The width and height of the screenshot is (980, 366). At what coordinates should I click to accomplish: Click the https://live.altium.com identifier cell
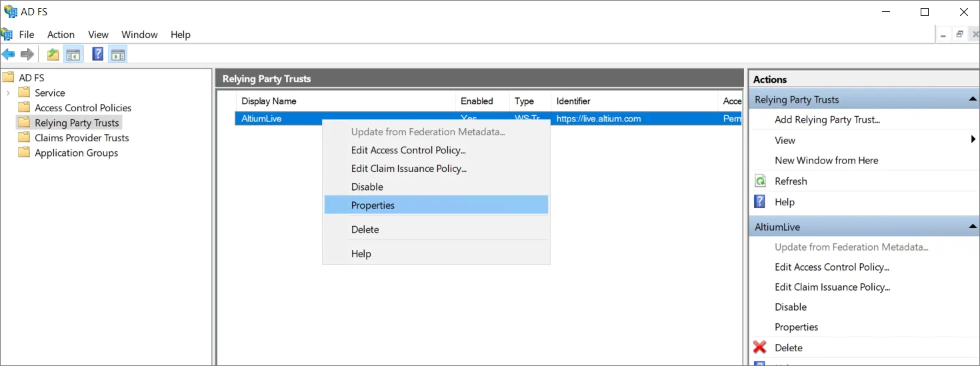tap(599, 119)
